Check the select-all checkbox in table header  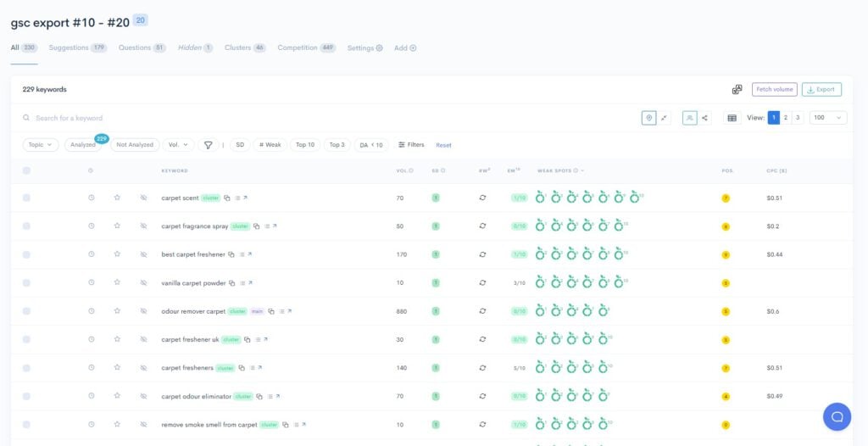[26, 170]
